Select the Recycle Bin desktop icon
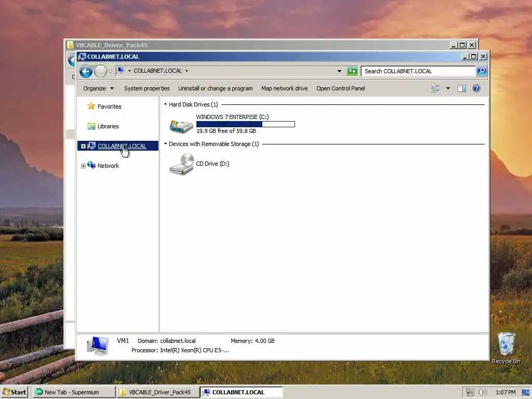 [506, 349]
